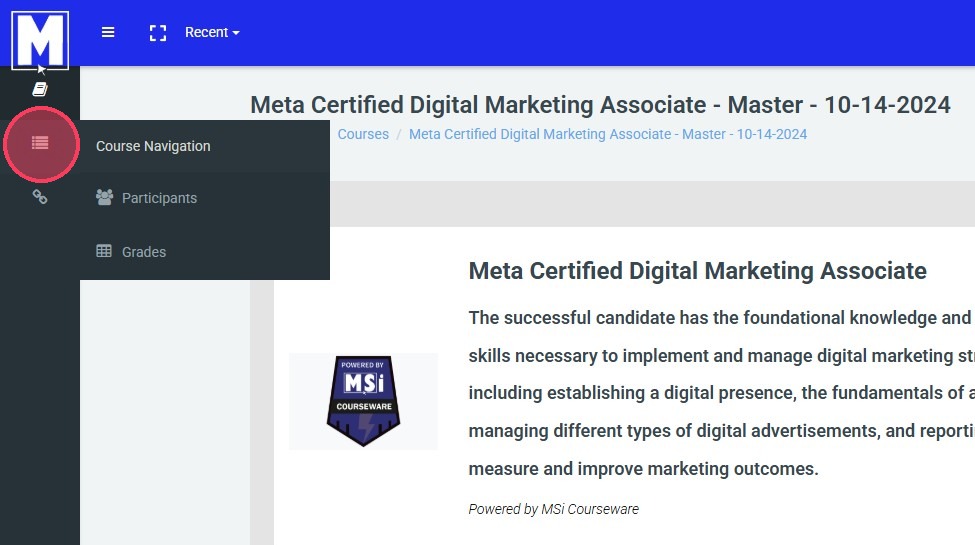Click the bold Meta Certified Digital Marketing Associate heading
975x545 pixels.
coord(697,271)
